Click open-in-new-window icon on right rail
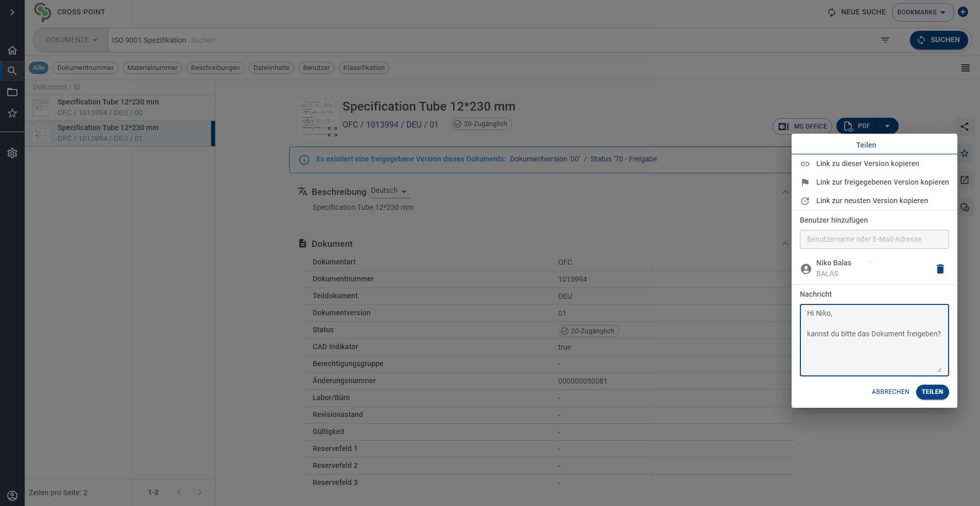The width and height of the screenshot is (980, 506). [965, 180]
